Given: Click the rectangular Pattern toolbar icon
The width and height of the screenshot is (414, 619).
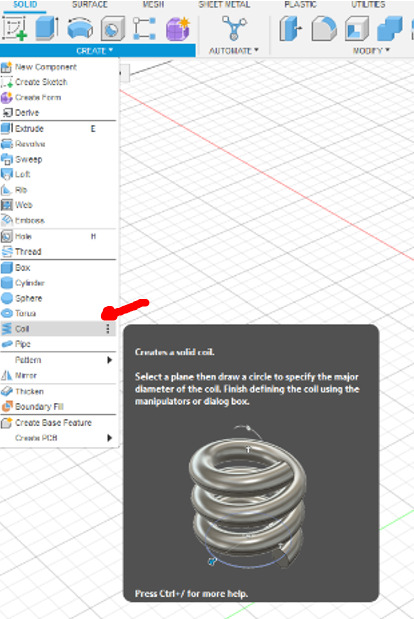Looking at the screenshot, I should 144,28.
